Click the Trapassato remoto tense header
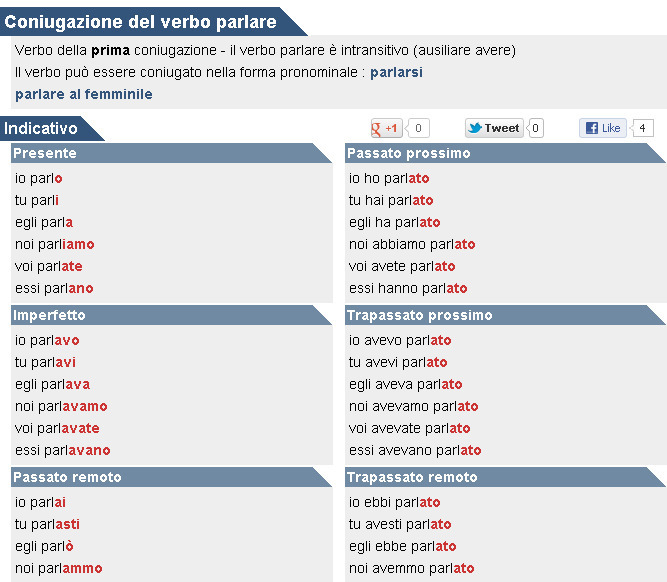This screenshot has height=582, width=667. coord(412,477)
